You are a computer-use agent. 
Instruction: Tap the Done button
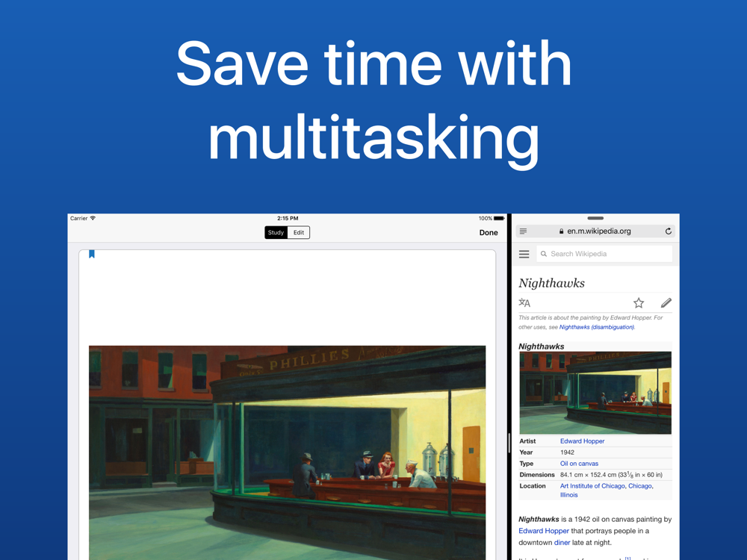[x=489, y=232]
